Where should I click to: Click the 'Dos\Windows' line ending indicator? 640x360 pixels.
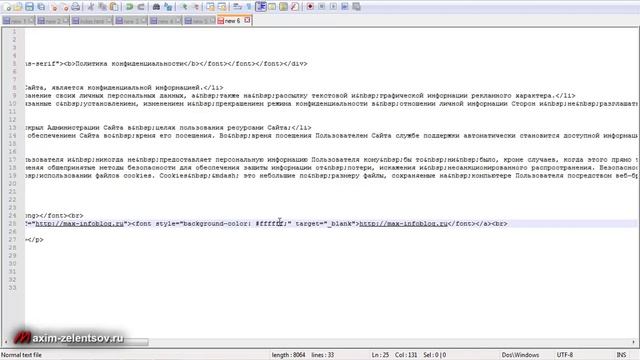[x=520, y=355]
